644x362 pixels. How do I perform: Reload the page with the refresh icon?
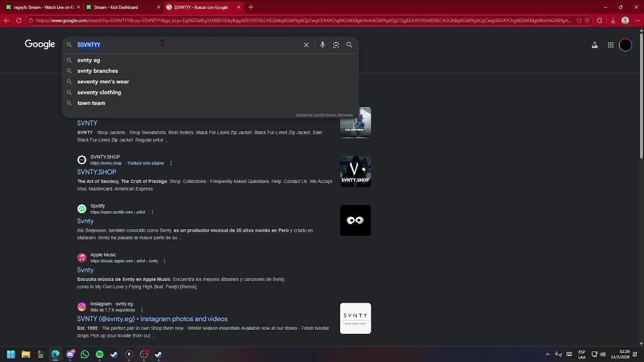click(x=19, y=21)
